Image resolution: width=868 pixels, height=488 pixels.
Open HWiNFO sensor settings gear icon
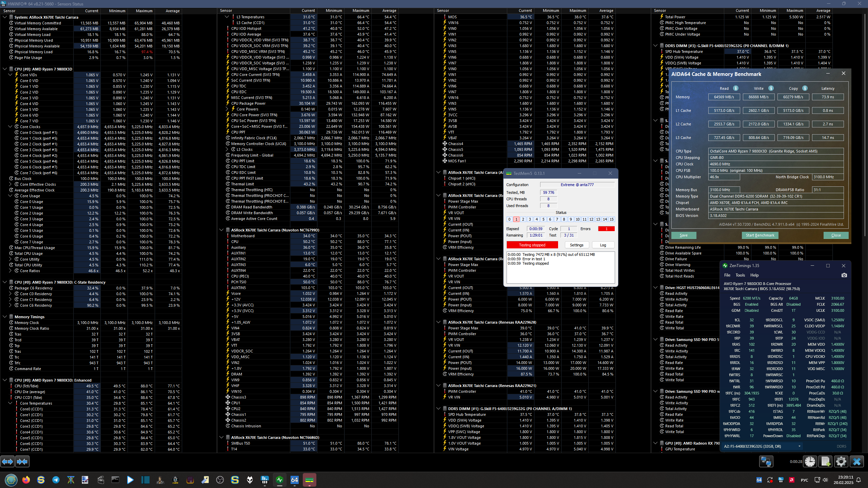pyautogui.click(x=841, y=461)
